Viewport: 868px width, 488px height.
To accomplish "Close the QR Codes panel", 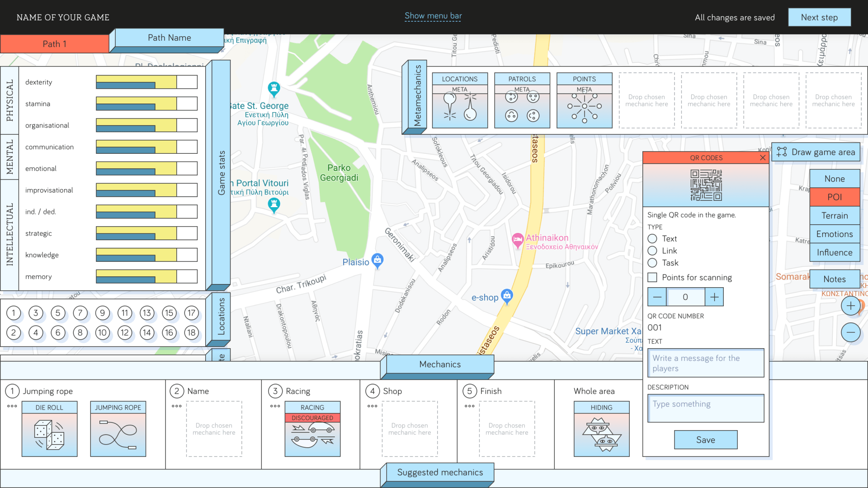I will pos(763,157).
